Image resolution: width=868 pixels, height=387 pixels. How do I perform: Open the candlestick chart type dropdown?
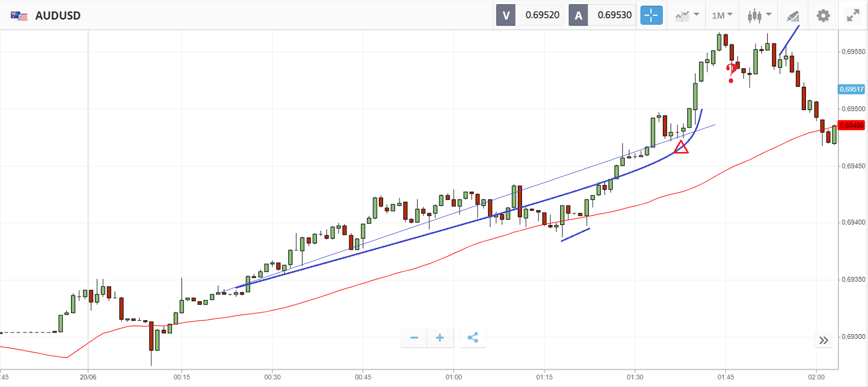[759, 15]
